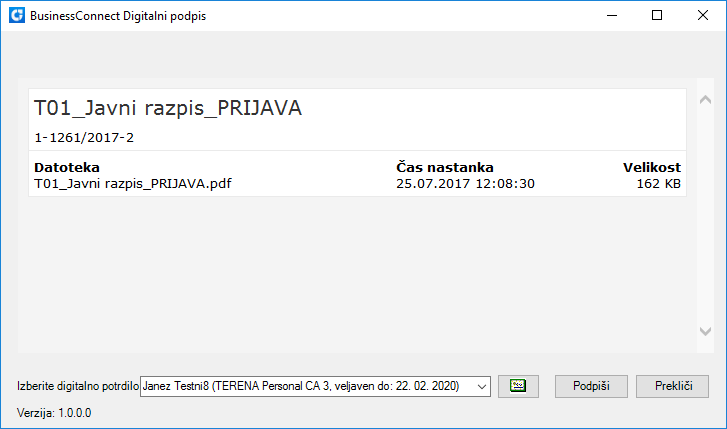Click the Datoteka column header
Screen dimensions: 727x429
point(67,167)
